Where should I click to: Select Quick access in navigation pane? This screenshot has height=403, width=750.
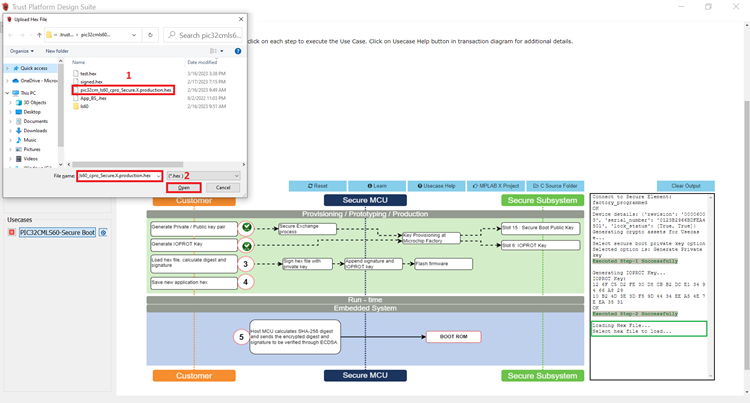(x=33, y=68)
